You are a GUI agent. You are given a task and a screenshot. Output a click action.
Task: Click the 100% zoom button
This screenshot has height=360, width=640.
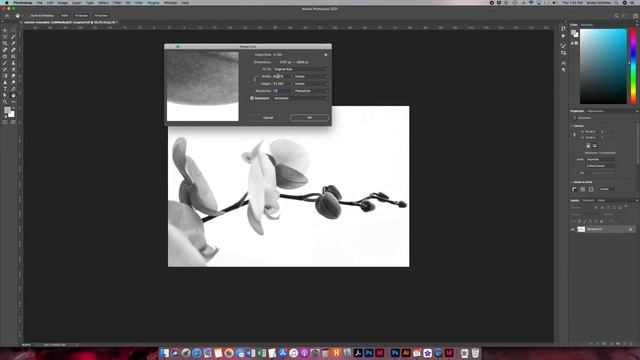(64, 16)
